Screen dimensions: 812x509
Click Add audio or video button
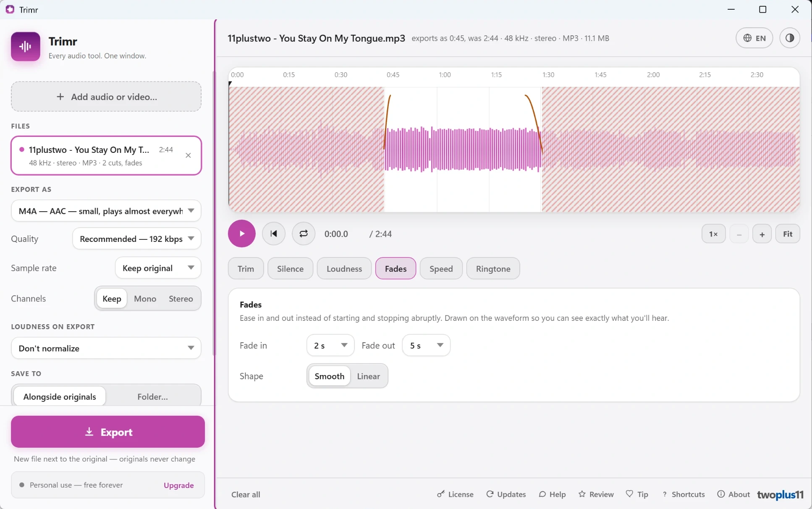point(106,97)
